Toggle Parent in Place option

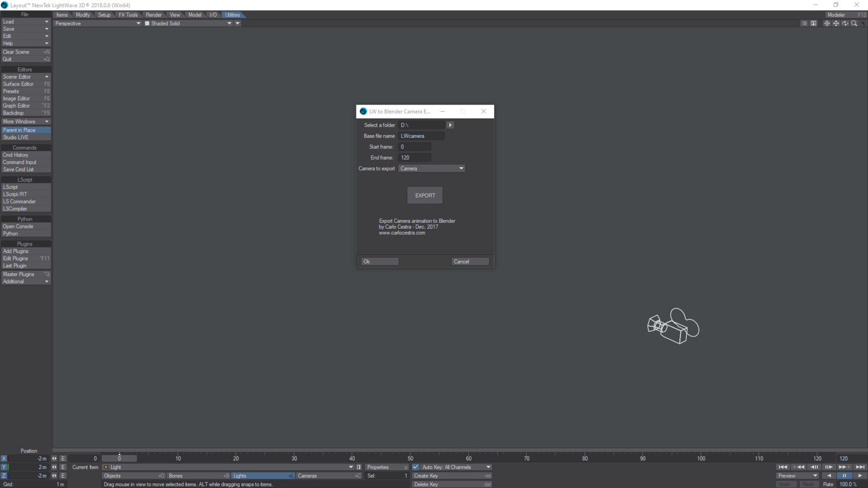click(x=25, y=130)
